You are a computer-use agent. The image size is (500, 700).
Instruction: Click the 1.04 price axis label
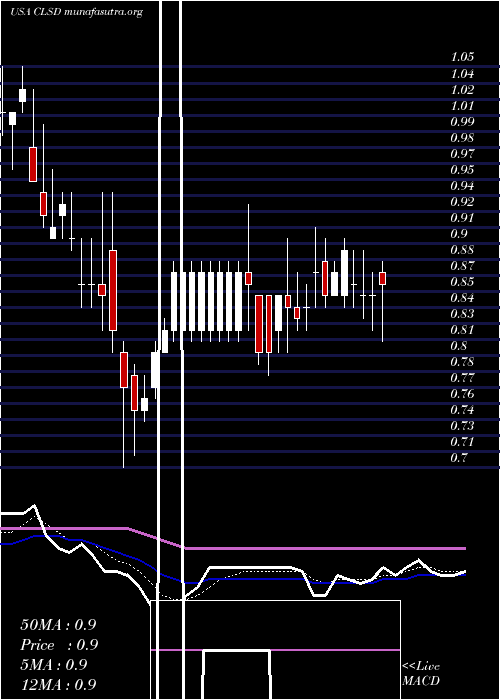click(462, 74)
